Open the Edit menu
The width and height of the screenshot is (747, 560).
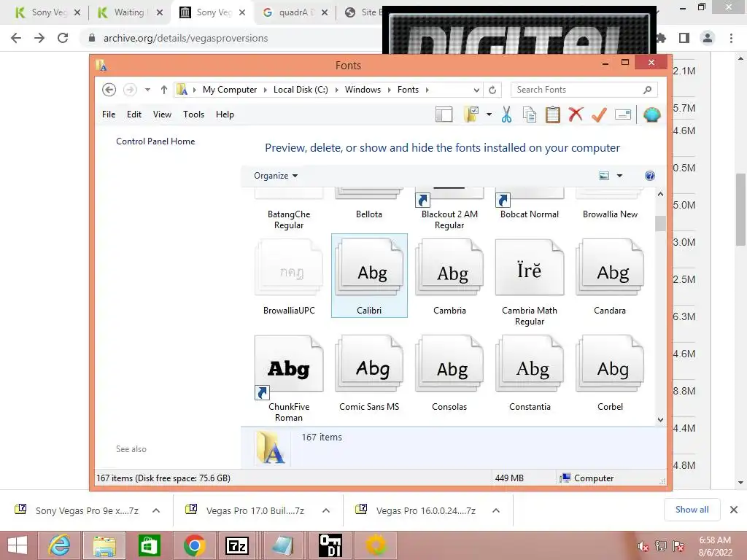click(x=134, y=114)
